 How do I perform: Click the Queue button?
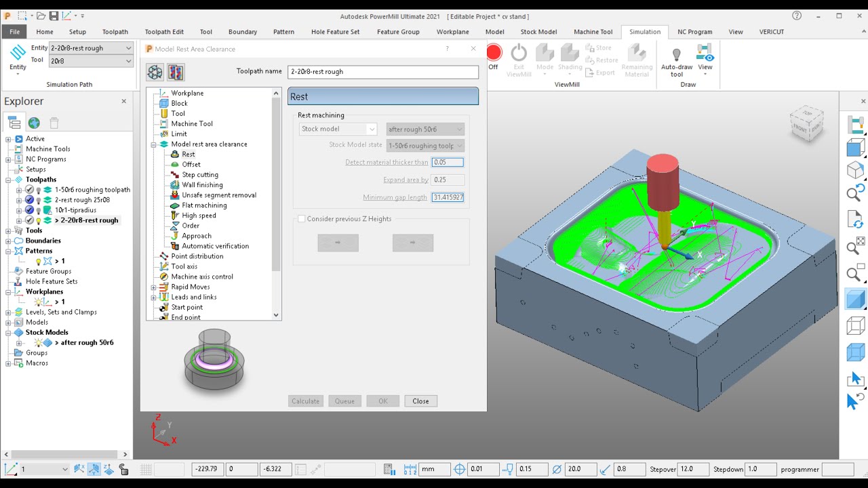coord(344,401)
